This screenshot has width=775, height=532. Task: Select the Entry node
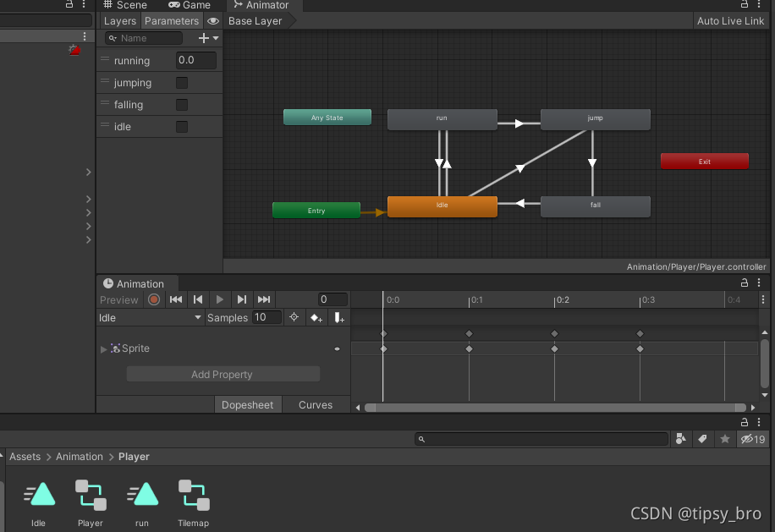pyautogui.click(x=316, y=210)
